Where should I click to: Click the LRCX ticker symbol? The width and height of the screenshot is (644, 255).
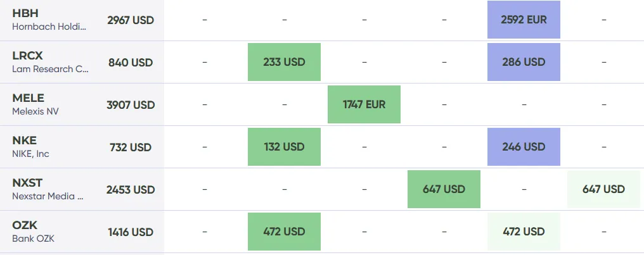point(27,56)
